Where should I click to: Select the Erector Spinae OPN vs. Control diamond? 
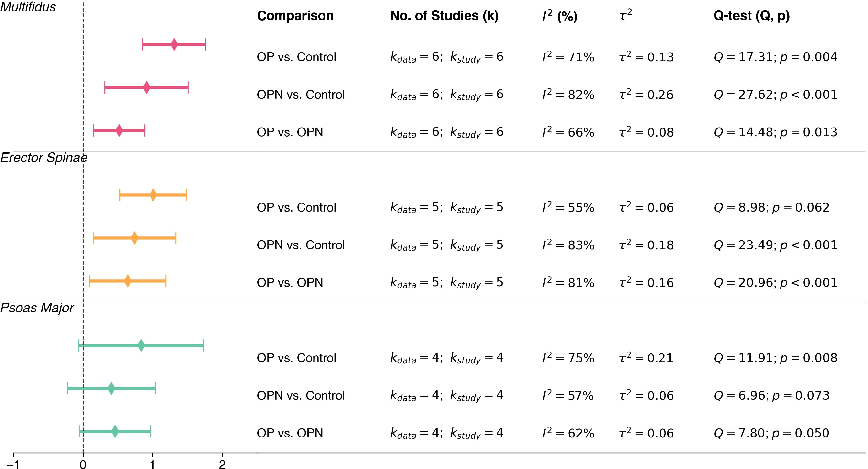(134, 238)
